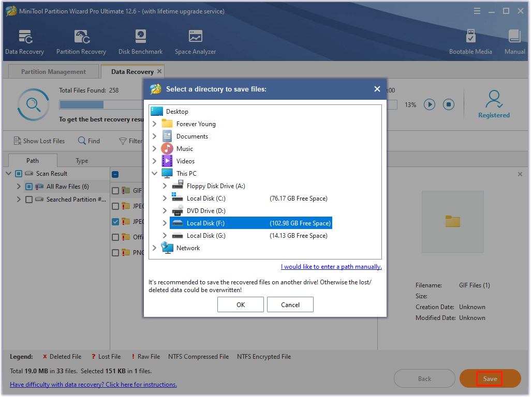Check the GIF folder checkbox
The width and height of the screenshot is (532, 397).
coord(115,191)
